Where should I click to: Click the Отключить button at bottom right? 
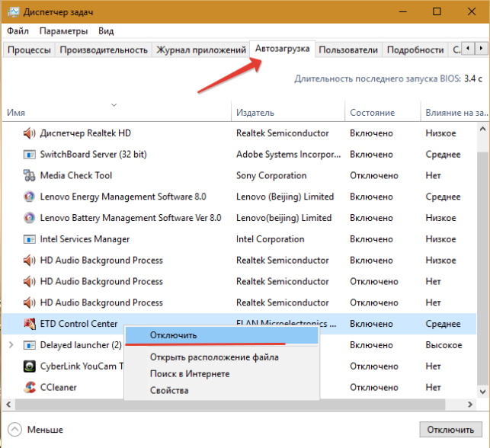(x=450, y=430)
